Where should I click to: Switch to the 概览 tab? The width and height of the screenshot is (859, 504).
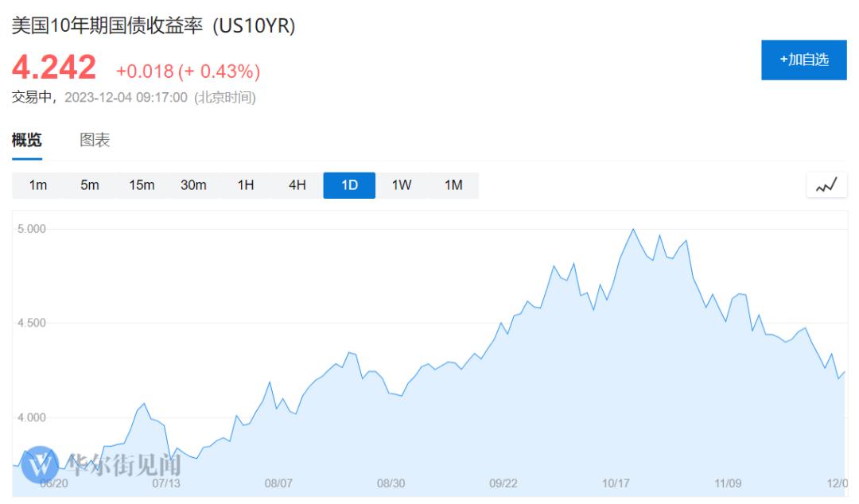click(27, 141)
